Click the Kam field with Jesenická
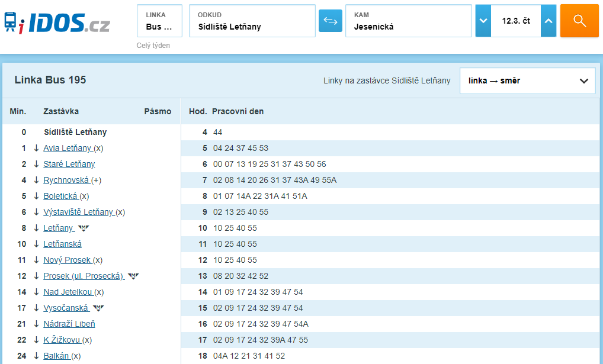This screenshot has width=603, height=364. tap(408, 21)
